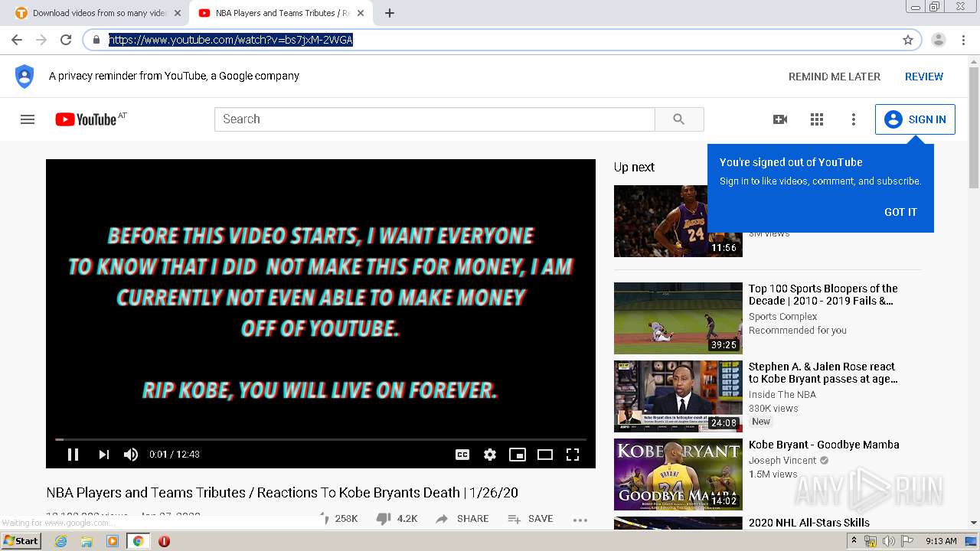Open the YouTube guide hamburger menu

pyautogui.click(x=28, y=119)
